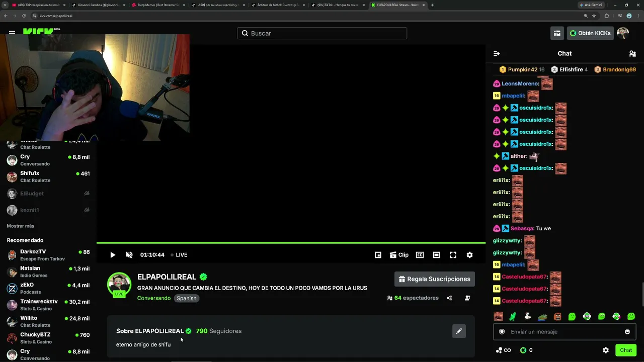Click the ELPAPOLILREAL channel avatar
This screenshot has width=644, height=362.
119,285
